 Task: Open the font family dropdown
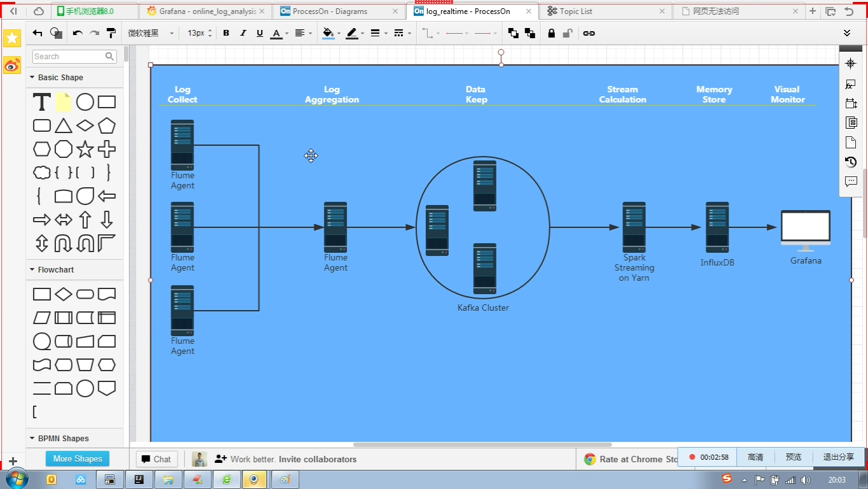(x=151, y=33)
